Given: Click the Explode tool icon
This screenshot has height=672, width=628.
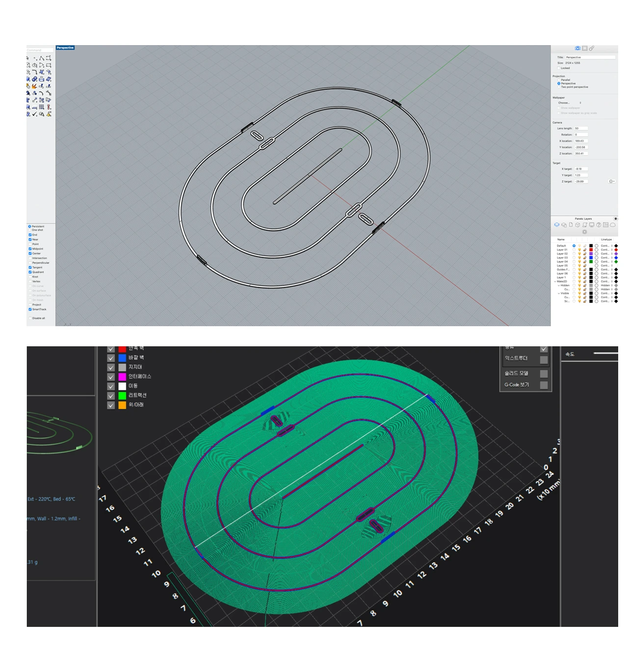Looking at the screenshot, I should pyautogui.click(x=34, y=86).
